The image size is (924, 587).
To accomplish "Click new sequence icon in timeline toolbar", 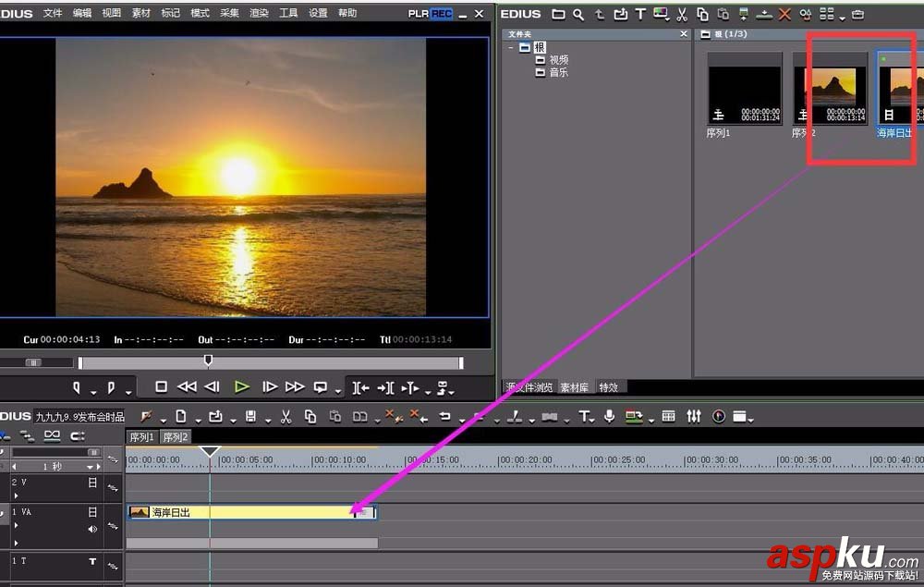I will pyautogui.click(x=181, y=417).
